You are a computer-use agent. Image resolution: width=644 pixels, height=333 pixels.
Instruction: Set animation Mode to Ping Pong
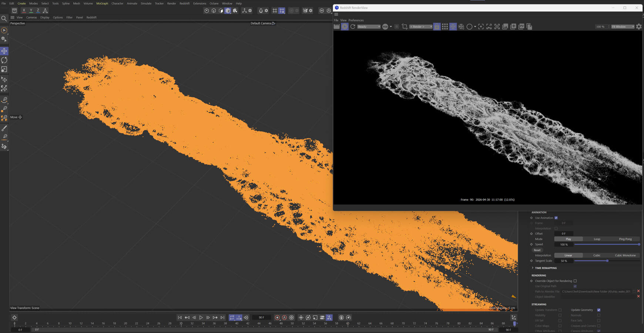[625, 239]
